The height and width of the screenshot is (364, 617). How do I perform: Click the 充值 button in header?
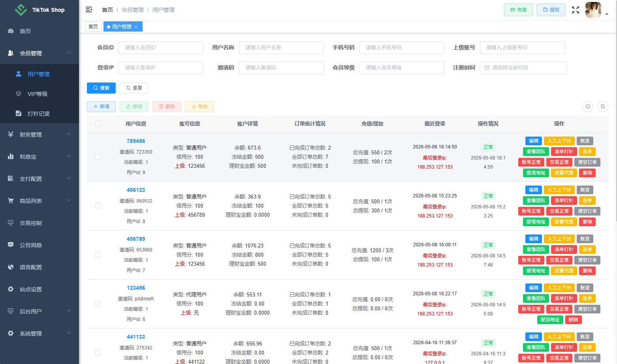(518, 10)
